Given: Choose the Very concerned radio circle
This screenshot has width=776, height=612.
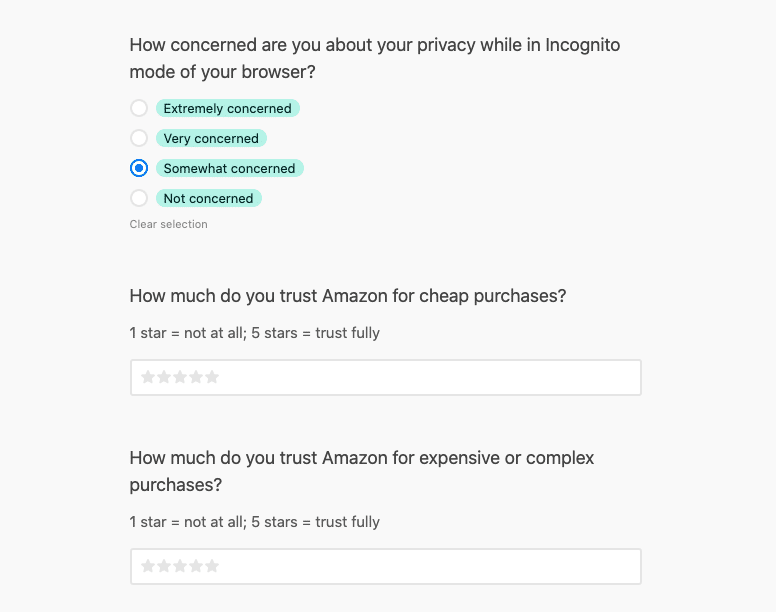Looking at the screenshot, I should [x=139, y=138].
